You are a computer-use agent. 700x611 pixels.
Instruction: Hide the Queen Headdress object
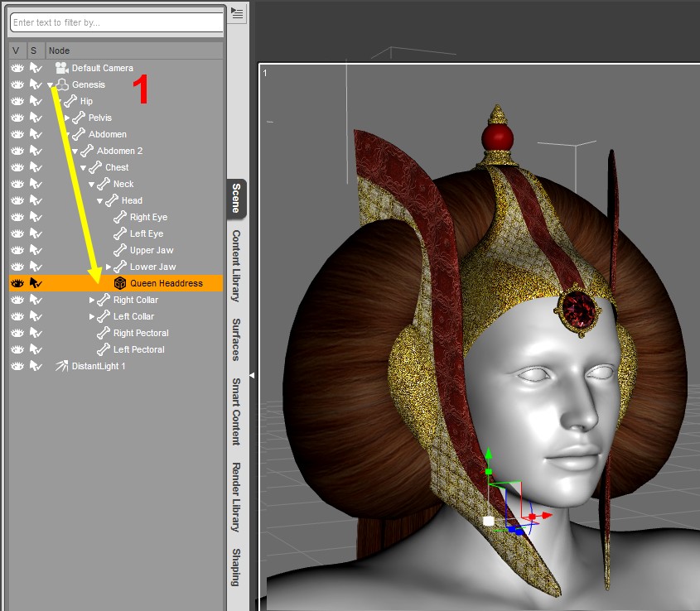(17, 283)
